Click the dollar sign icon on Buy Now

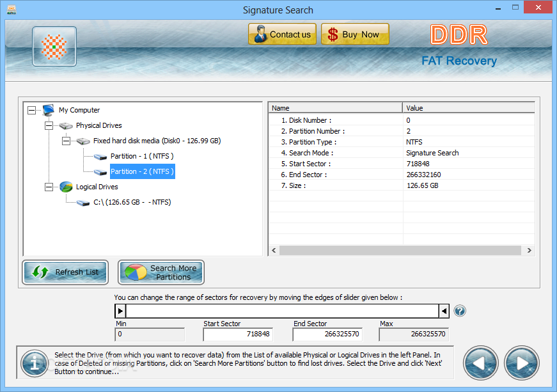pos(333,35)
